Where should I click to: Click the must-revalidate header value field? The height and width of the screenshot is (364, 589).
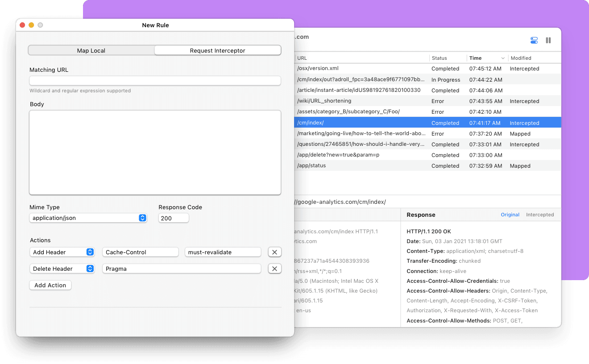pyautogui.click(x=223, y=252)
